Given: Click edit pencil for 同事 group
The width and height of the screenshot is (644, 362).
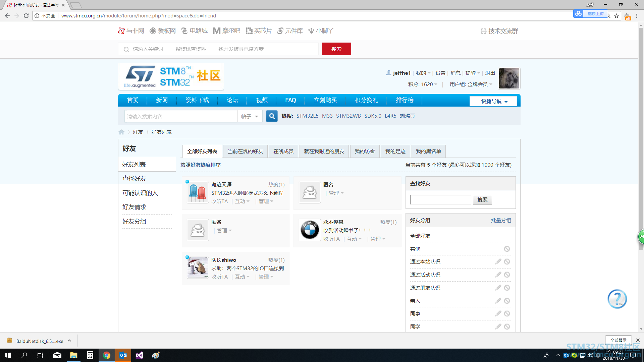Looking at the screenshot, I should [498, 313].
